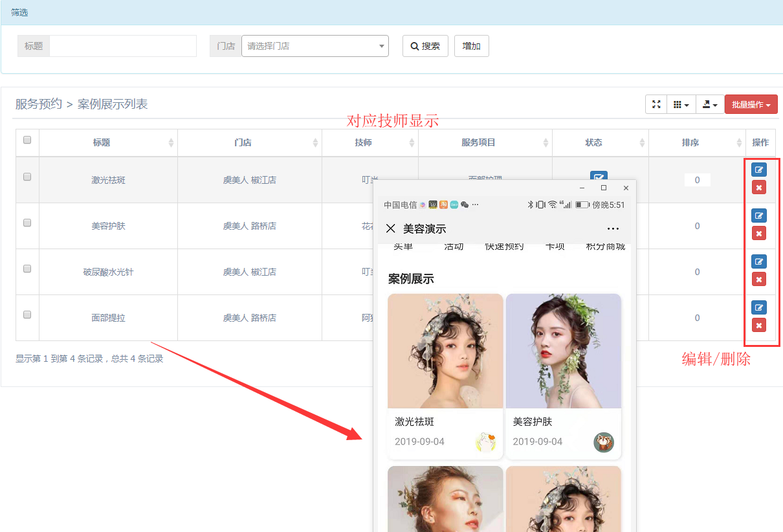Image resolution: width=783 pixels, height=532 pixels.
Task: Delete the 面部提拉 row
Action: point(759,325)
